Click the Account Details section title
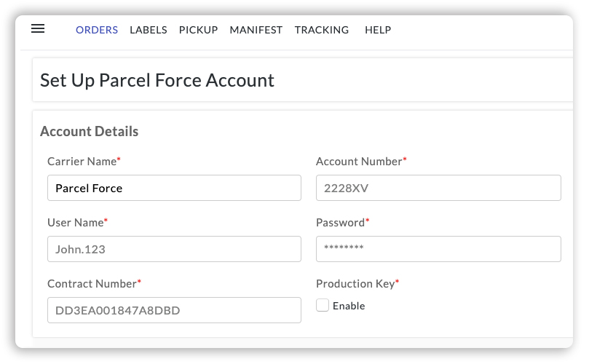 (90, 132)
